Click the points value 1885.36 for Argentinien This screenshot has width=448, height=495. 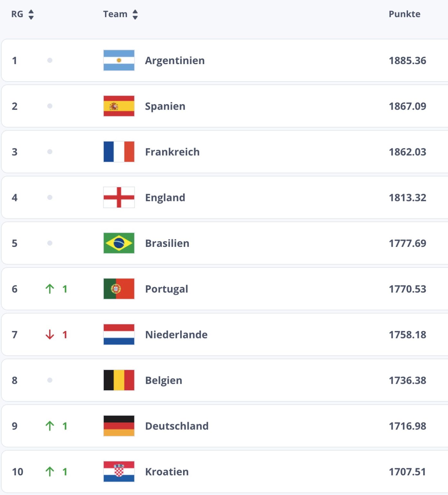coord(407,60)
